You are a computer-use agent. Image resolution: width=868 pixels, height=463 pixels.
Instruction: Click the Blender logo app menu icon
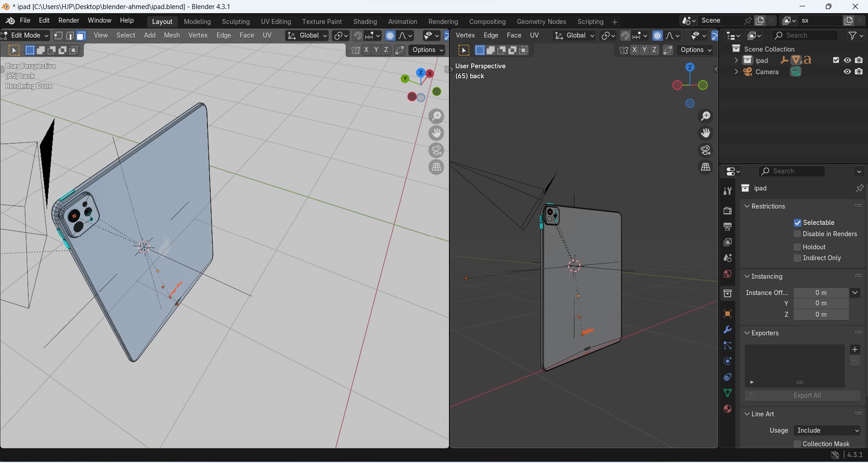(10, 21)
